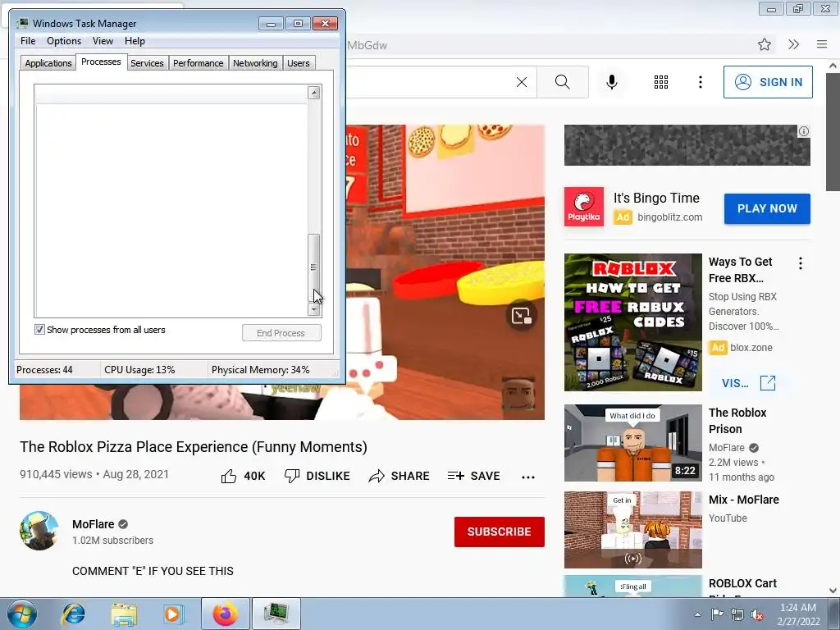Click the Action Center flag icon
The height and width of the screenshot is (630, 840).
717,614
